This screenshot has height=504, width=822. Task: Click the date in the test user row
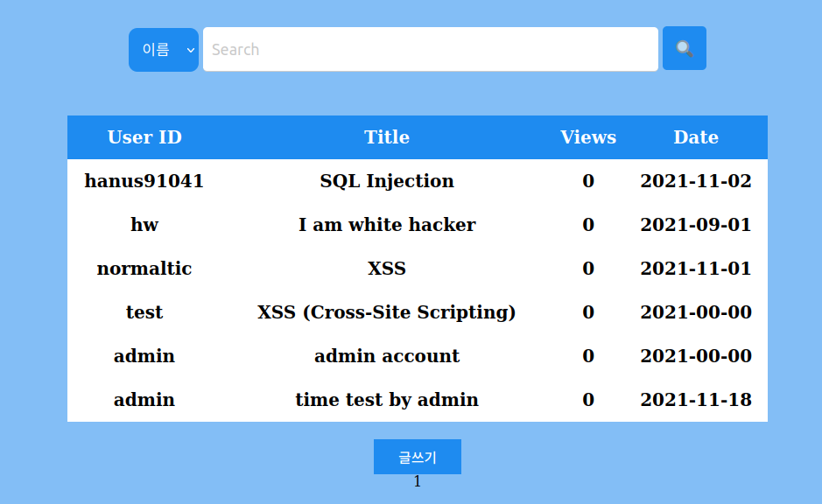pos(696,312)
